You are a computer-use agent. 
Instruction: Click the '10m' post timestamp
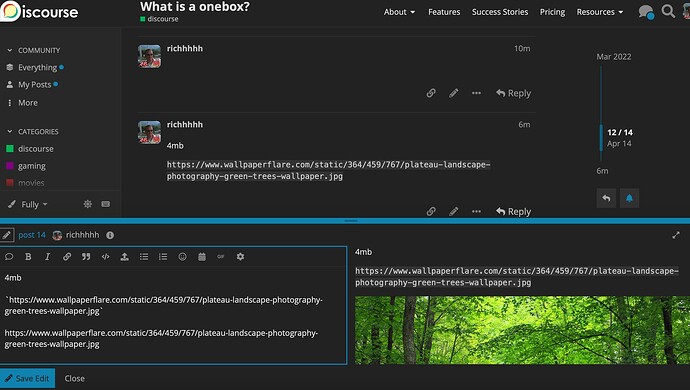click(522, 48)
